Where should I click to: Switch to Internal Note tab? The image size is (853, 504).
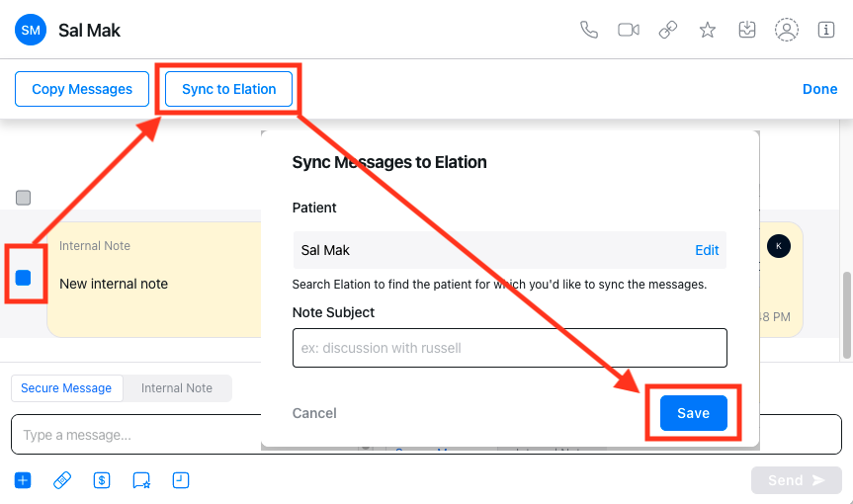click(x=177, y=388)
